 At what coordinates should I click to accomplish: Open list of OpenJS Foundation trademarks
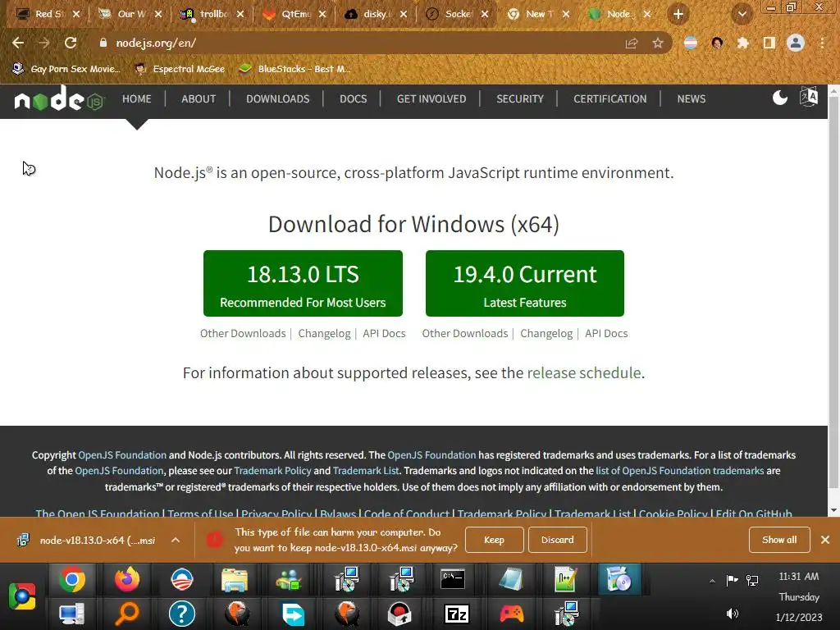click(679, 470)
